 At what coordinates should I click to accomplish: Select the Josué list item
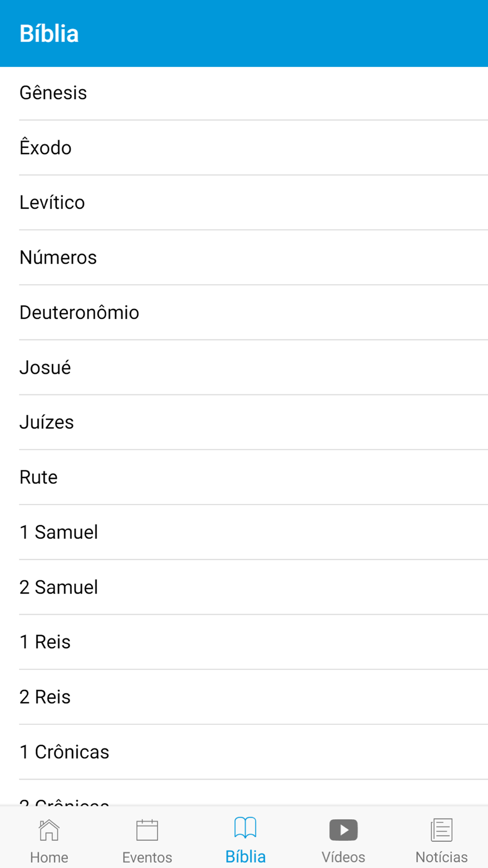244,367
